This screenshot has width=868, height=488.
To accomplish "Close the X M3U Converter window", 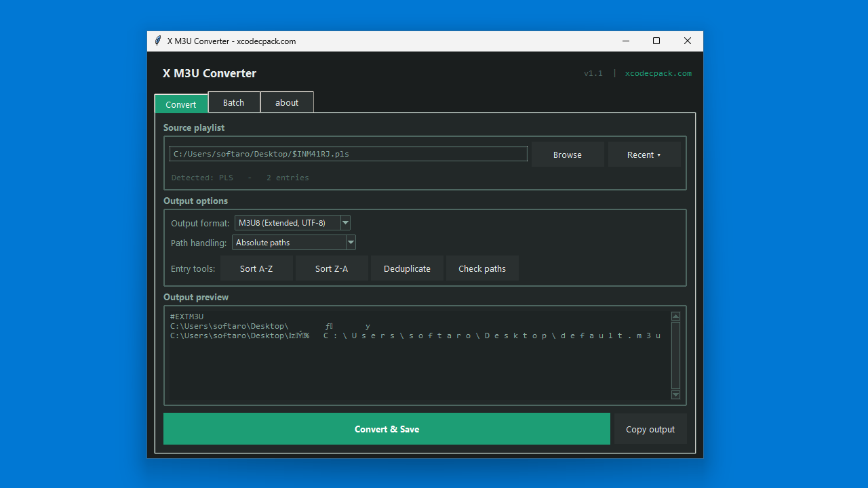I will tap(688, 41).
